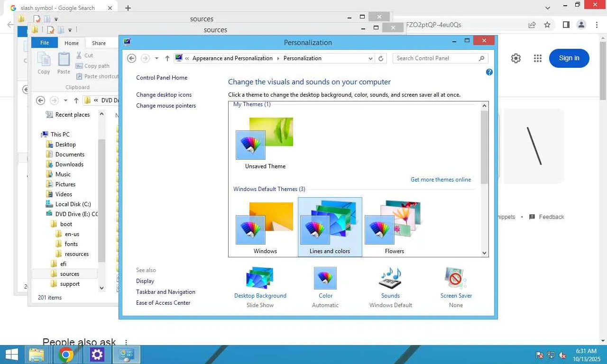Click the Control Panel taskbar icon
Screen dimensions: 607x364
click(127, 355)
